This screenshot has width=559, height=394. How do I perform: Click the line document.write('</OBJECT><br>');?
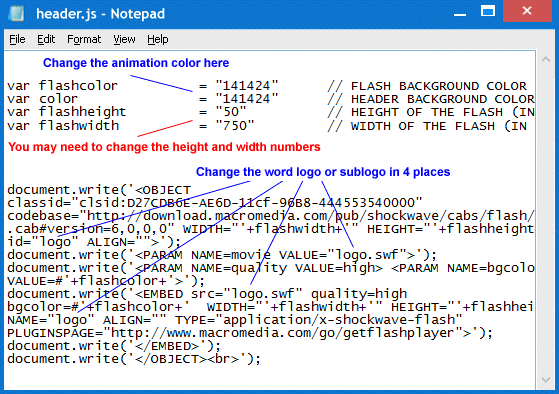point(134,359)
